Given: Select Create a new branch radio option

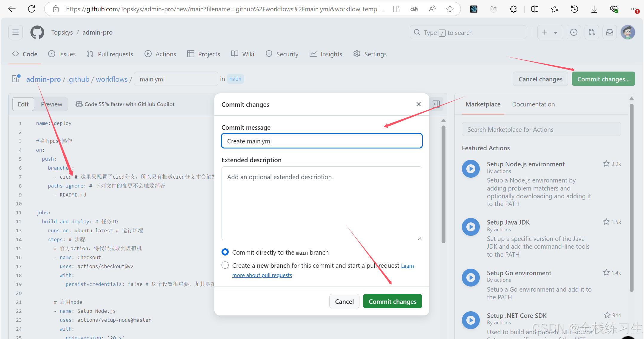Looking at the screenshot, I should tap(225, 265).
